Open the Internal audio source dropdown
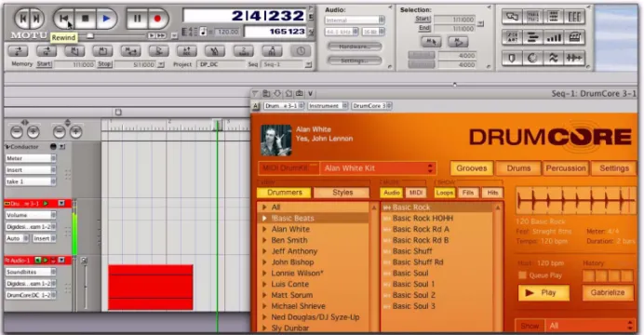The width and height of the screenshot is (644, 335). click(x=355, y=20)
